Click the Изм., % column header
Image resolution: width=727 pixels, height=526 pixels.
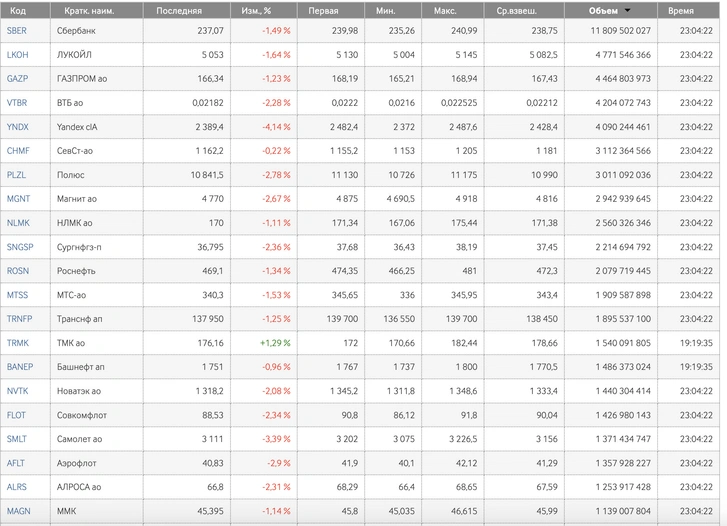(256, 10)
